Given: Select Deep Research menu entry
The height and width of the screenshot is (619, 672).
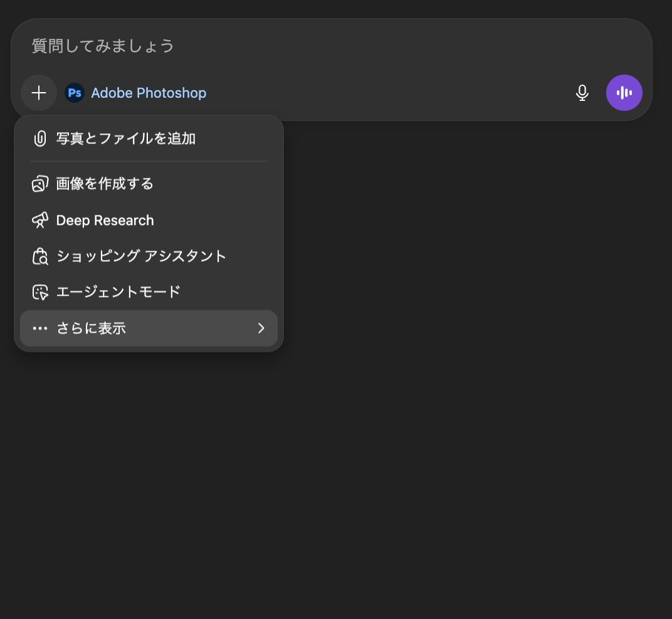Looking at the screenshot, I should click(149, 220).
